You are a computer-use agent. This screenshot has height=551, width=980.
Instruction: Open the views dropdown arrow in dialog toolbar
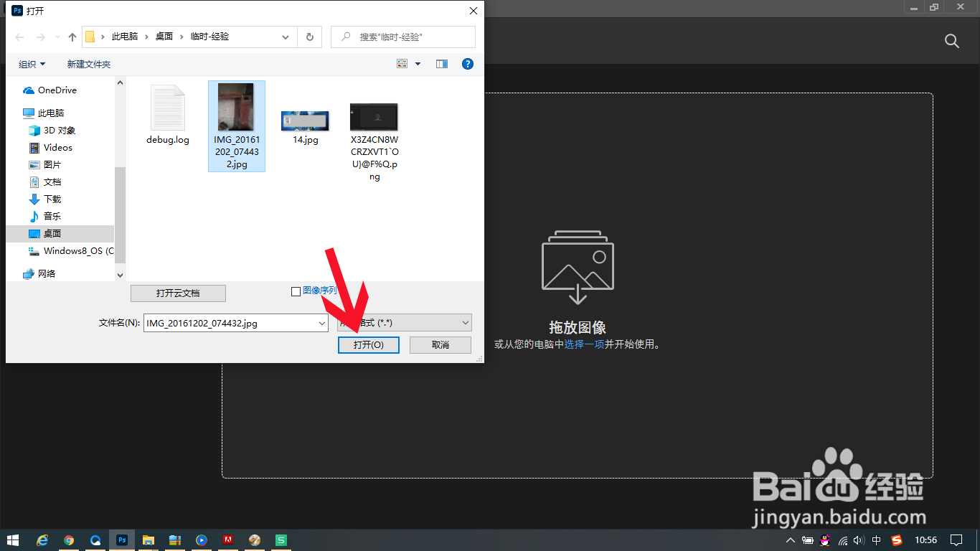point(416,63)
